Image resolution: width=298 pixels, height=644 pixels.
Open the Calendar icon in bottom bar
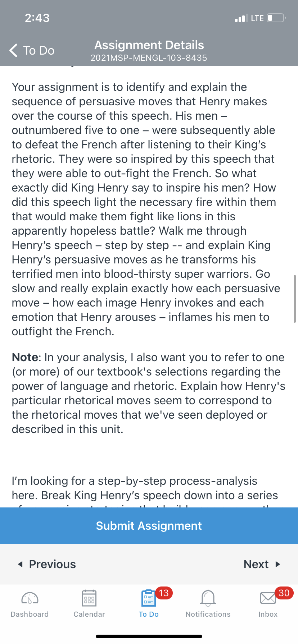pos(89,598)
